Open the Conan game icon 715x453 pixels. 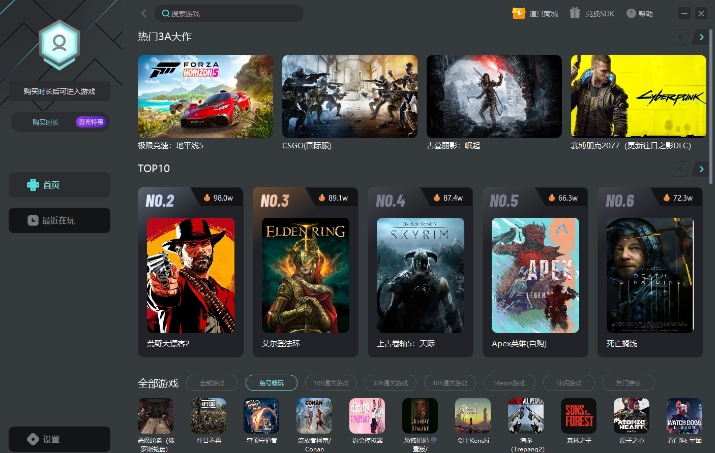pos(314,416)
